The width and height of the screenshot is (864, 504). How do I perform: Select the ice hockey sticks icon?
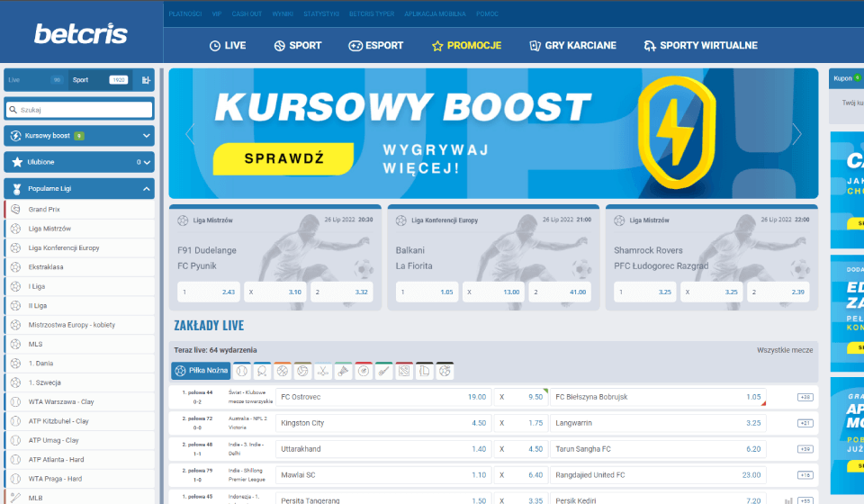[323, 371]
